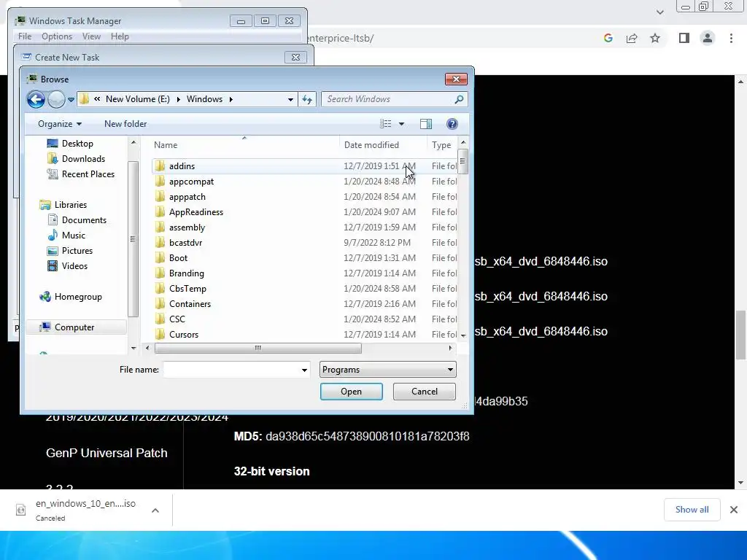Click the Help question mark icon
The image size is (747, 560).
(452, 124)
